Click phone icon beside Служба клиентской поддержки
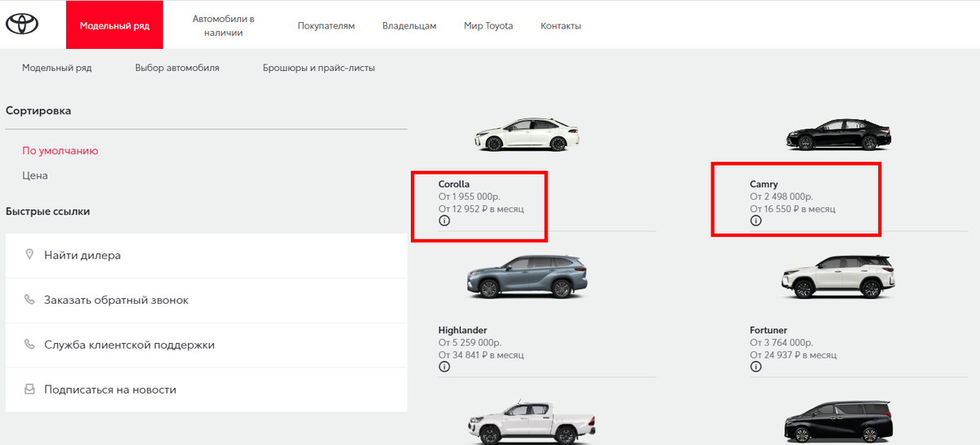980x445 pixels. [x=29, y=345]
